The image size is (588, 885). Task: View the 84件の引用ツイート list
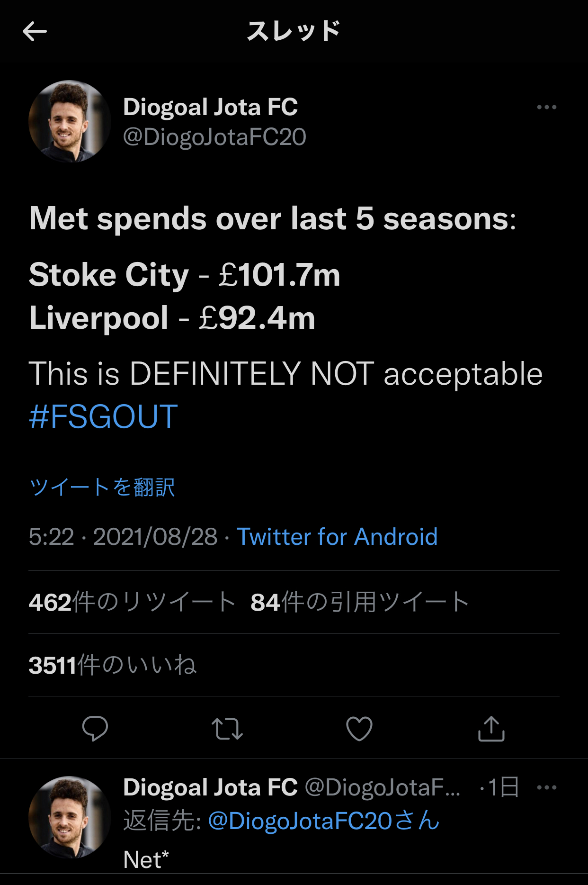point(359,602)
